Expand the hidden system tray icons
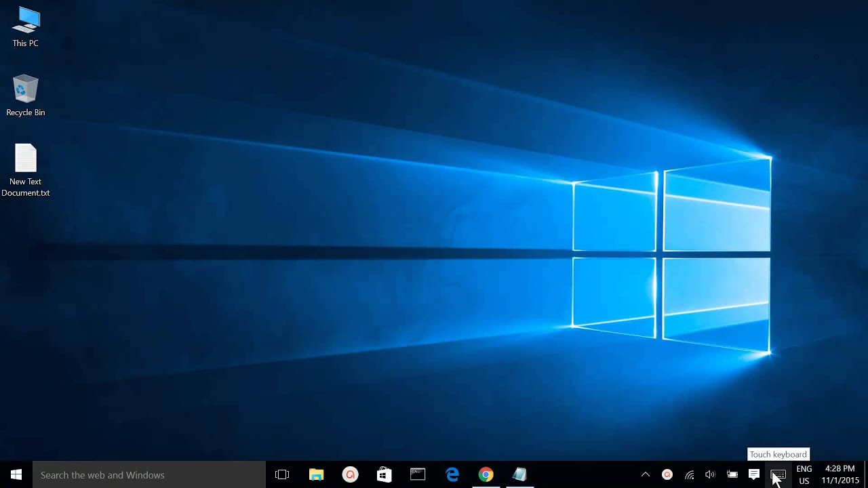The height and width of the screenshot is (488, 868). [x=645, y=474]
